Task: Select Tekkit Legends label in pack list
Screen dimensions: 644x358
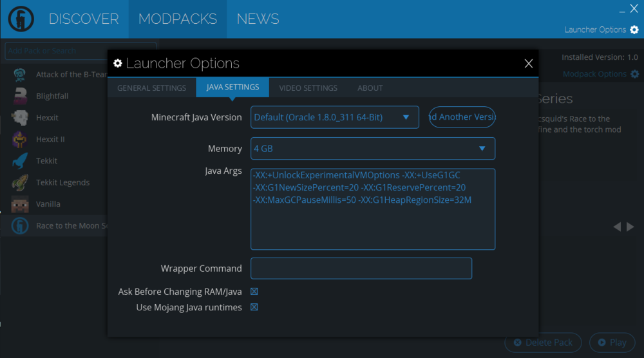Action: coord(63,183)
